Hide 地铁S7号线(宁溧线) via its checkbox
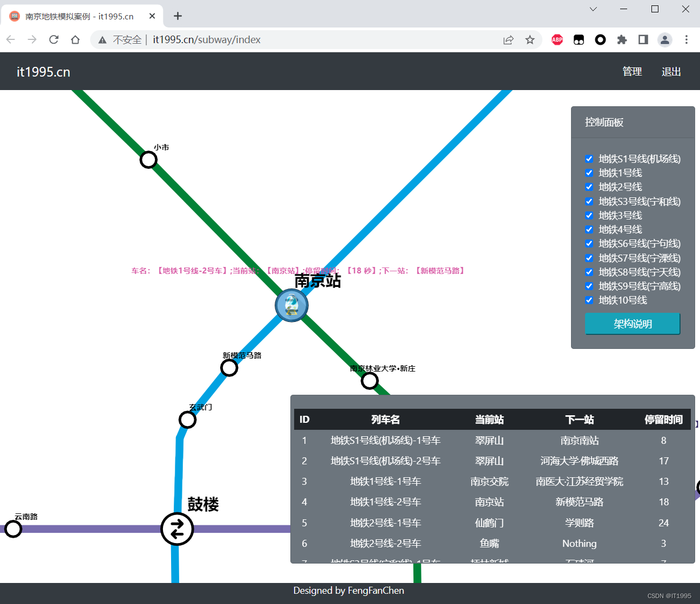Viewport: 700px width, 604px height. [589, 258]
